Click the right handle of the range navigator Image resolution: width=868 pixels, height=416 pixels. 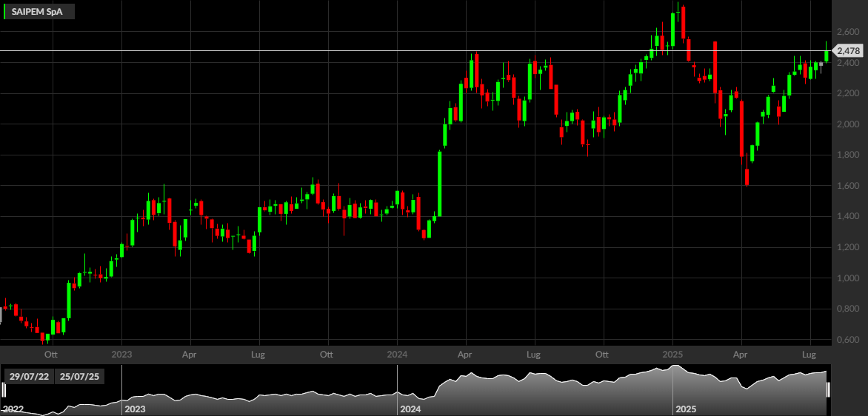pos(829,389)
